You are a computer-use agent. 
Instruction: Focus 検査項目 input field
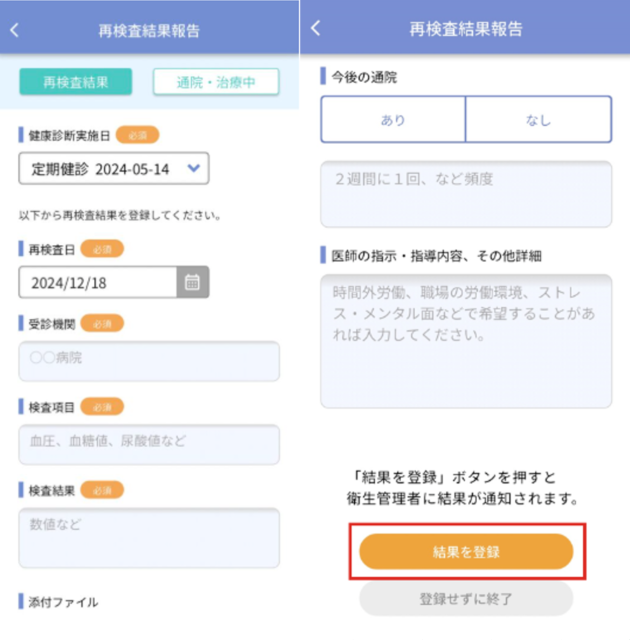(x=149, y=444)
